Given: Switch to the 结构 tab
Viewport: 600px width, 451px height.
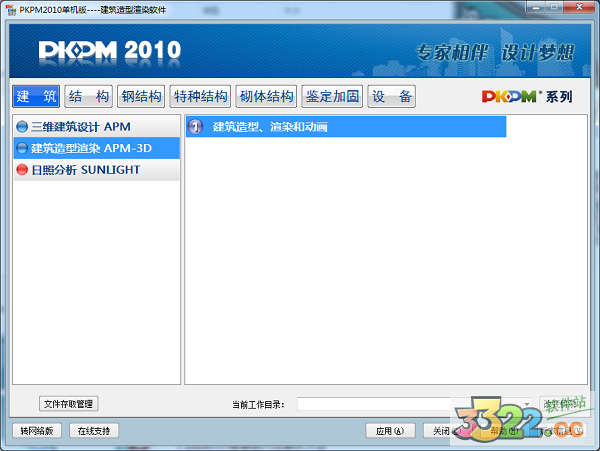Looking at the screenshot, I should 88,96.
